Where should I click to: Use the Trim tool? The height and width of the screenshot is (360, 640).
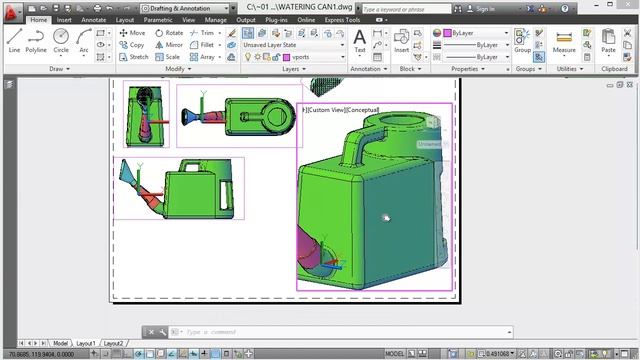[202, 33]
